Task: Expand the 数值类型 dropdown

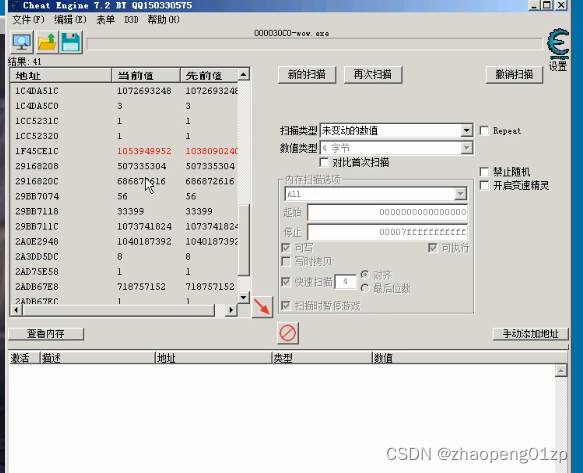Action: point(466,148)
